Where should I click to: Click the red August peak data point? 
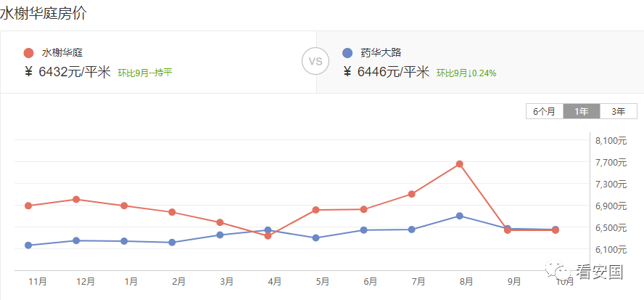460,164
